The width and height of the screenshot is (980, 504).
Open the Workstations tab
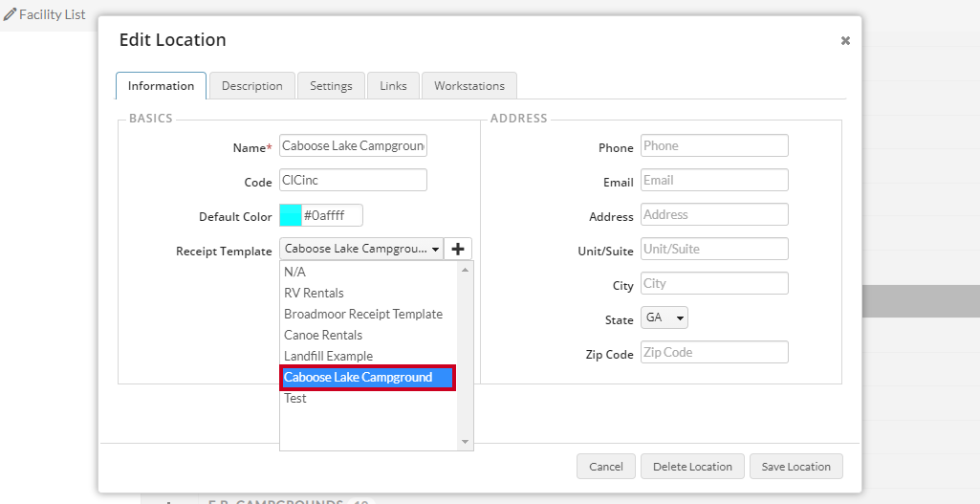(x=469, y=86)
